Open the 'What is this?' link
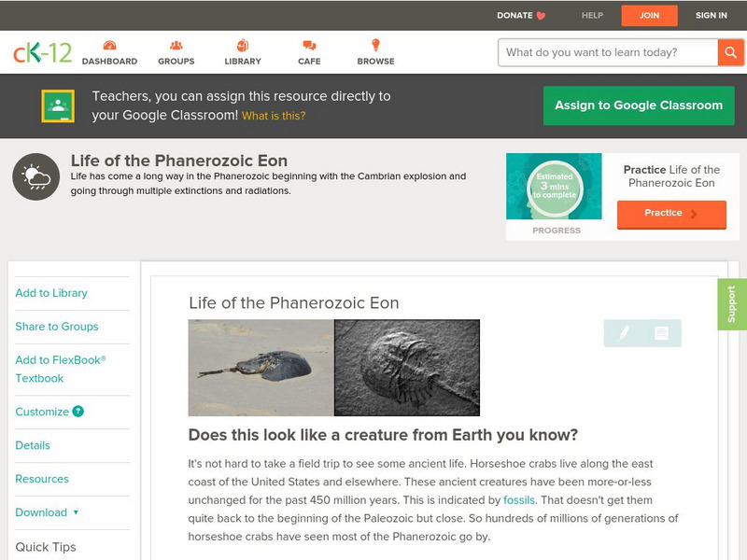Image resolution: width=747 pixels, height=560 pixels. tap(274, 117)
